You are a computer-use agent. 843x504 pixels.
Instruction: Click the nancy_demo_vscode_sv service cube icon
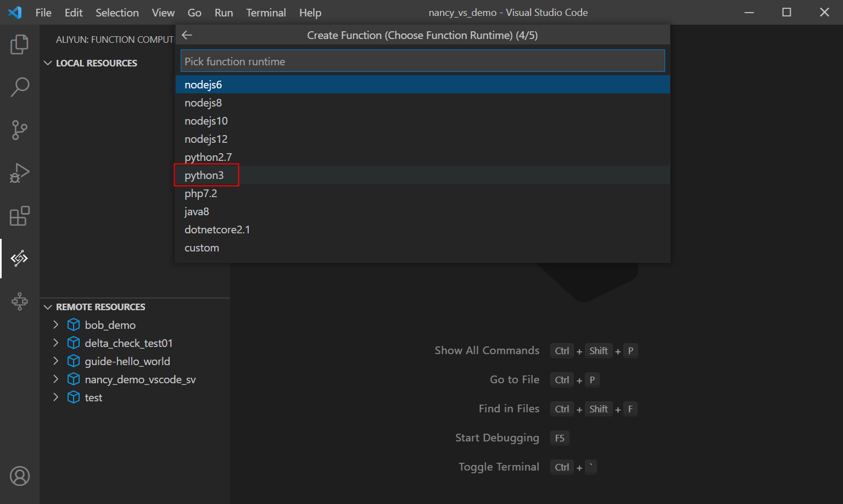[74, 379]
